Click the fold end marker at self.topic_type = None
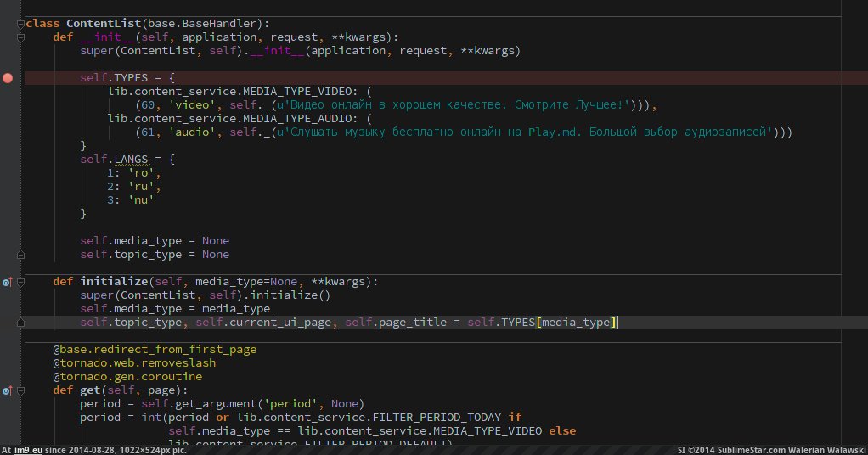868x455 pixels. [20, 255]
